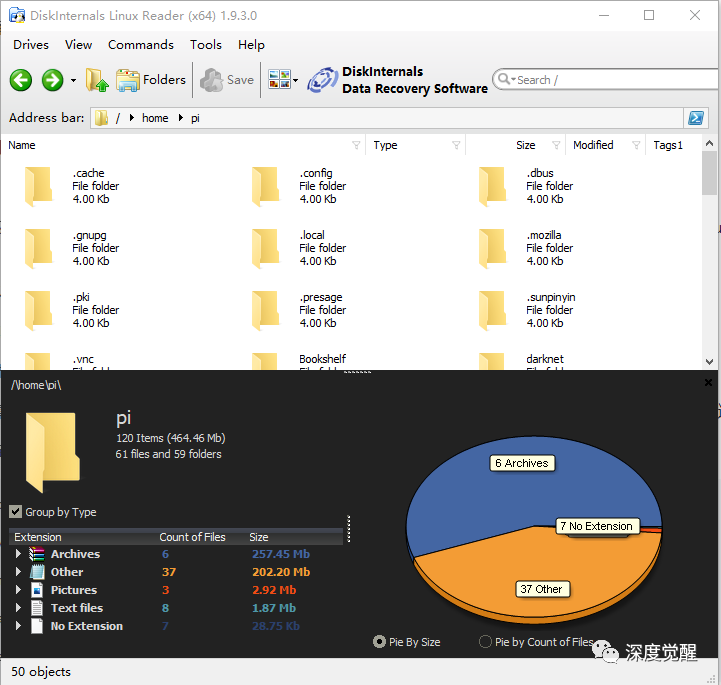Sort by the Modified column header
Viewport: 721px width, 685px height.
click(593, 145)
